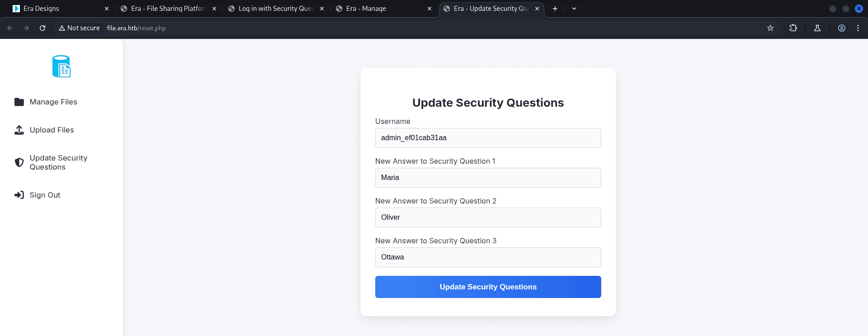This screenshot has width=868, height=336.
Task: Focus the Security Question 1 field with Maria
Action: coord(488,178)
